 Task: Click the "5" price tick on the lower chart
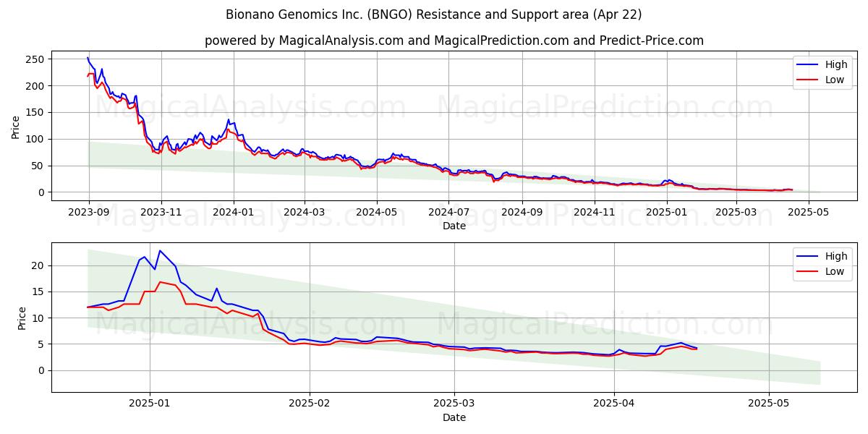coord(42,344)
